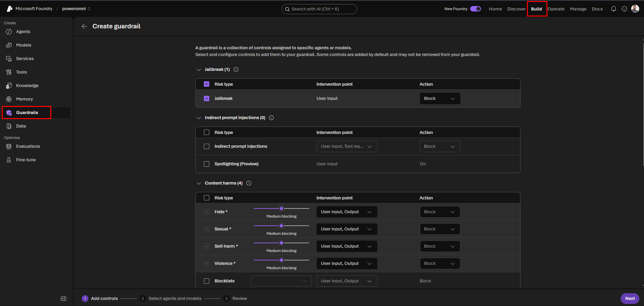Switch to the Operate tab

(556, 9)
